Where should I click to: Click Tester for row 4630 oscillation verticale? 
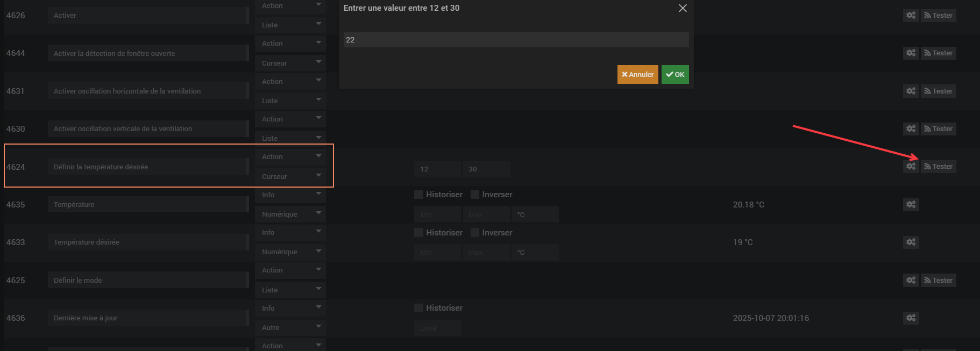pos(938,129)
